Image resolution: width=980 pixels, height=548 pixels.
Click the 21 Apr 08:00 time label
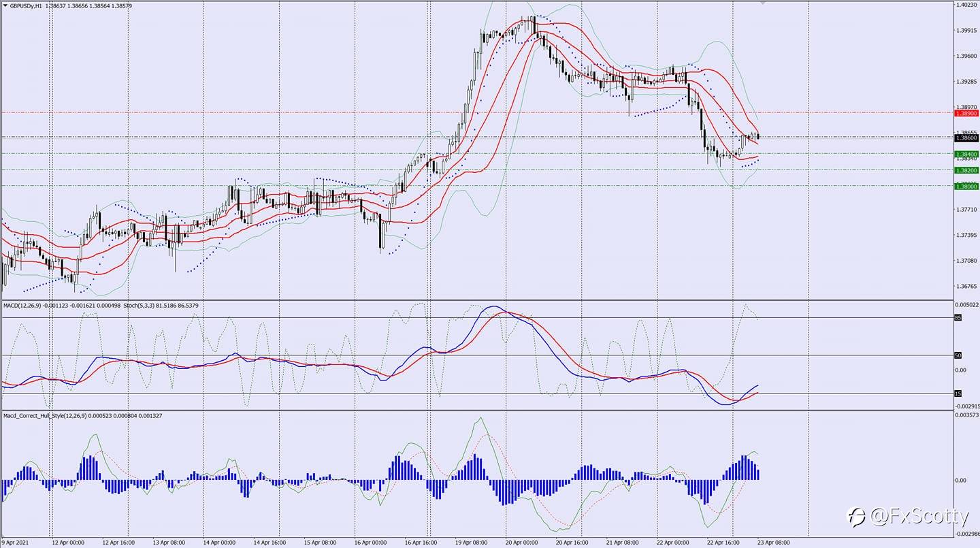[622, 543]
